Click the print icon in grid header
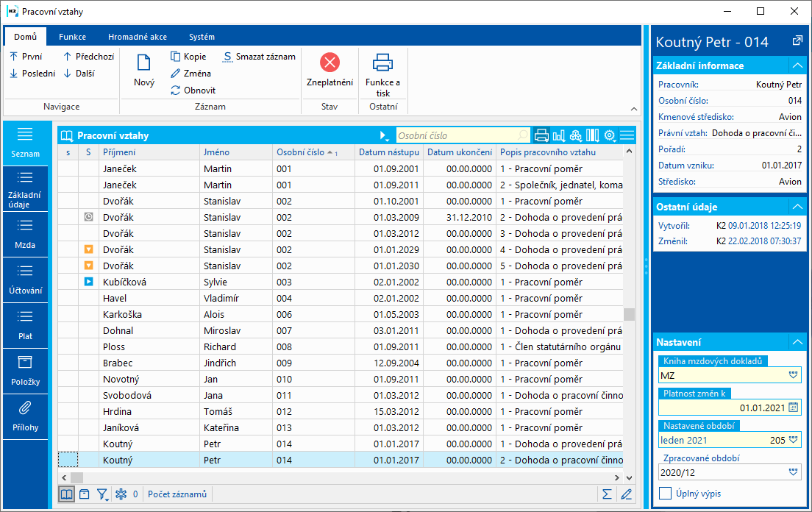 tap(541, 135)
